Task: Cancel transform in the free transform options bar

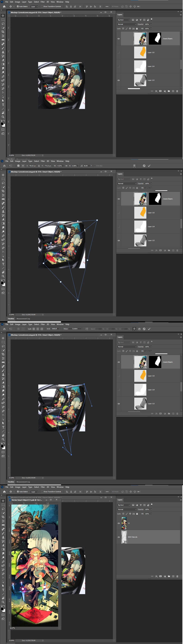Action: click(x=144, y=166)
